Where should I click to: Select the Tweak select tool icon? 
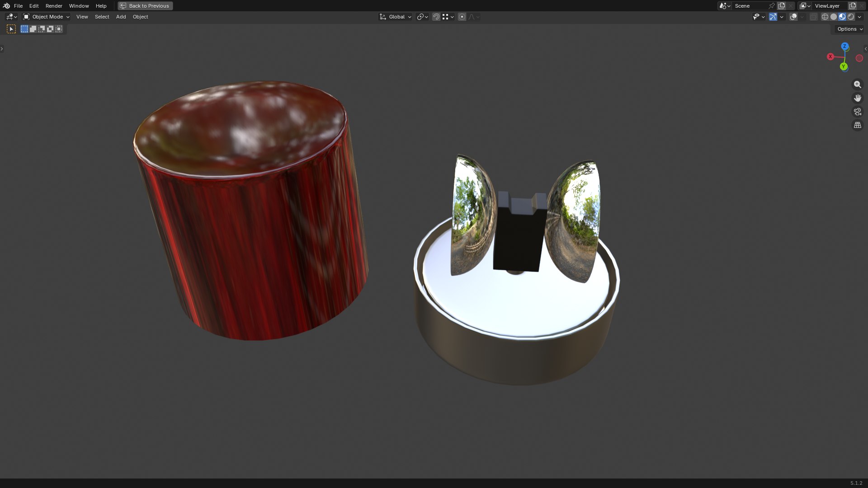click(11, 29)
